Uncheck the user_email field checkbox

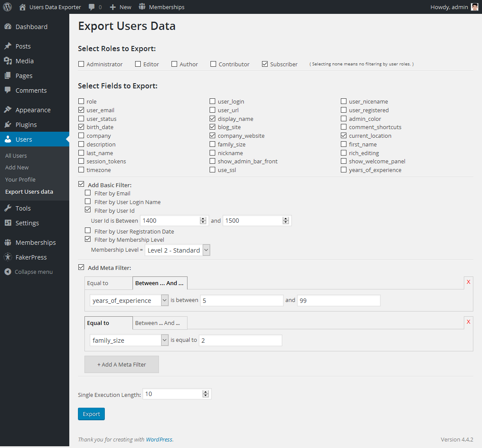(x=81, y=110)
